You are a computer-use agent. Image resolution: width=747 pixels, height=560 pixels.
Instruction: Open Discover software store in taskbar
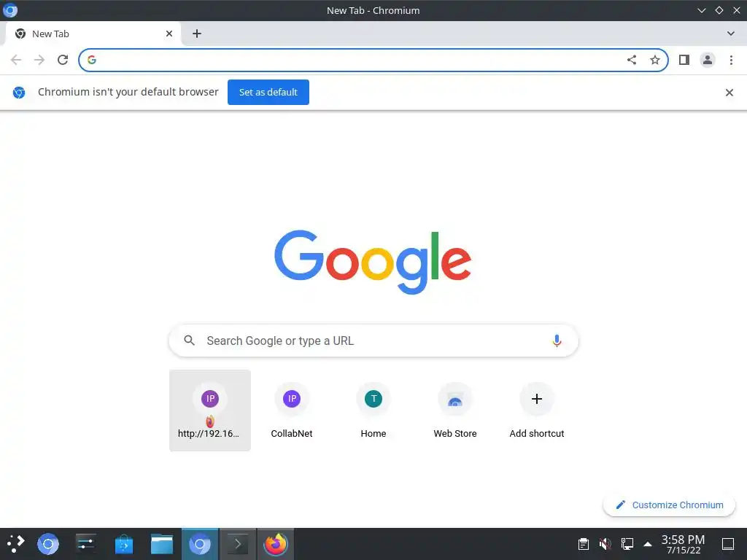coord(124,544)
